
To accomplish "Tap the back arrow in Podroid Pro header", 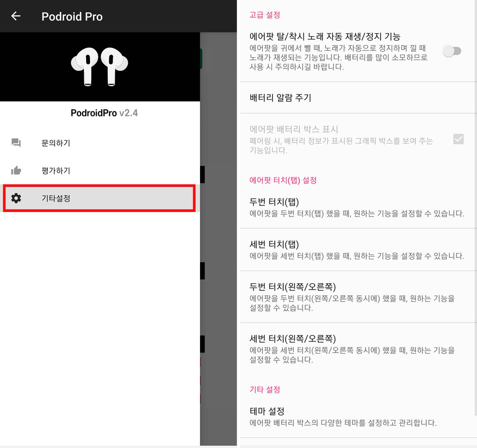I will tap(16, 16).
